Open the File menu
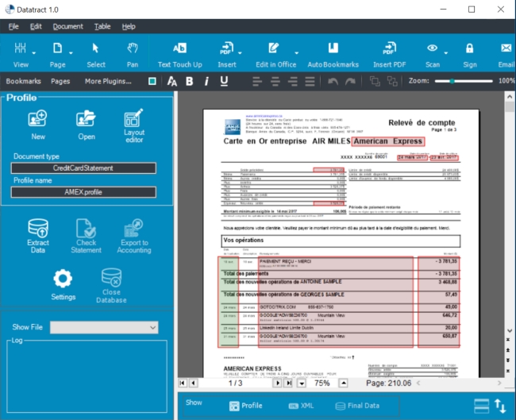 pyautogui.click(x=13, y=26)
